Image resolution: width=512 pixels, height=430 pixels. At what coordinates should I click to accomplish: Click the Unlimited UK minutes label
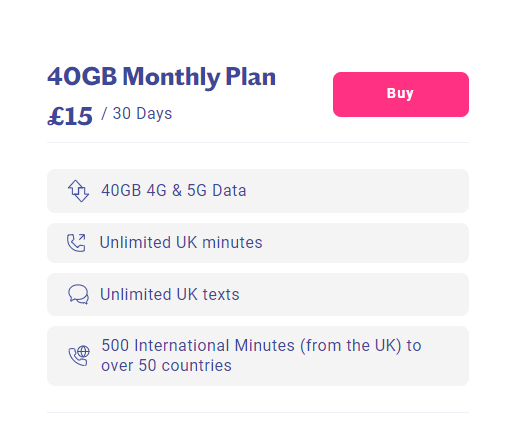click(181, 242)
